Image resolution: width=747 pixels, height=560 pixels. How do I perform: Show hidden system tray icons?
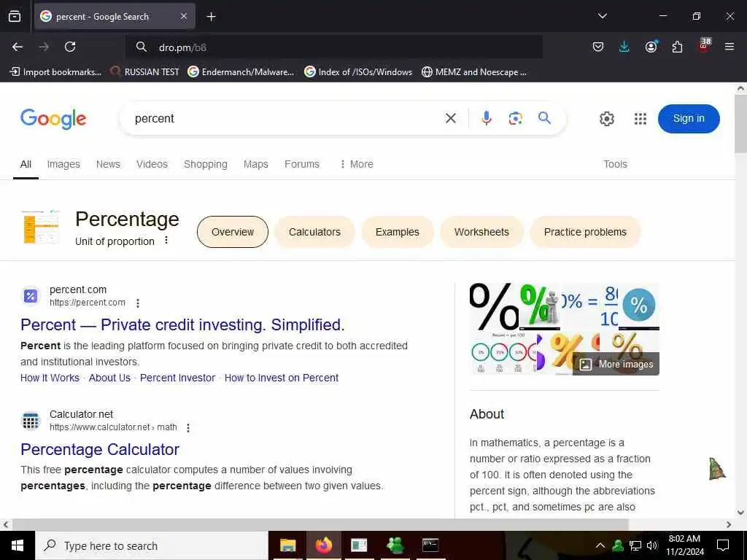point(600,545)
